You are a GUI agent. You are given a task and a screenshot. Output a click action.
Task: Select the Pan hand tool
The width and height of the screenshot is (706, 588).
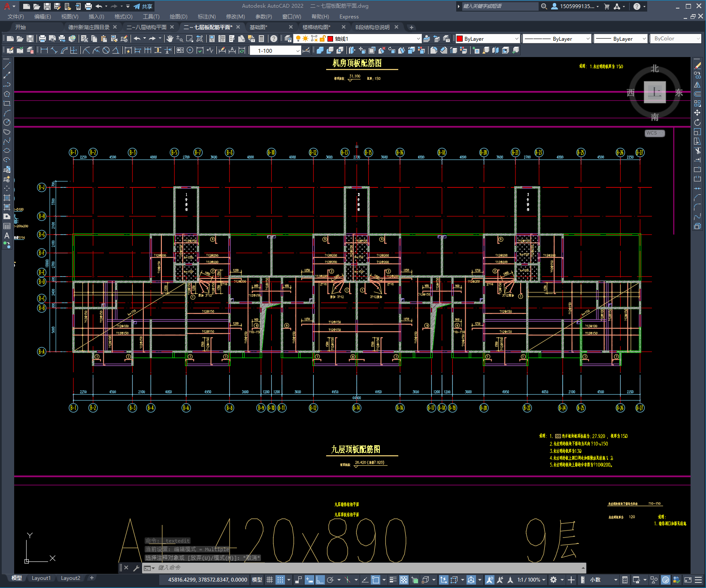[170, 39]
